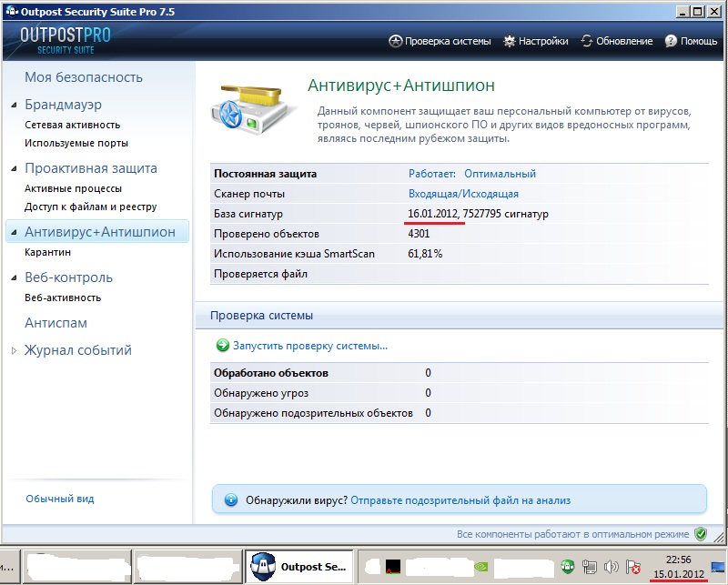Click the resize grip at window corner
This screenshot has height=585, width=728.
pos(719,538)
